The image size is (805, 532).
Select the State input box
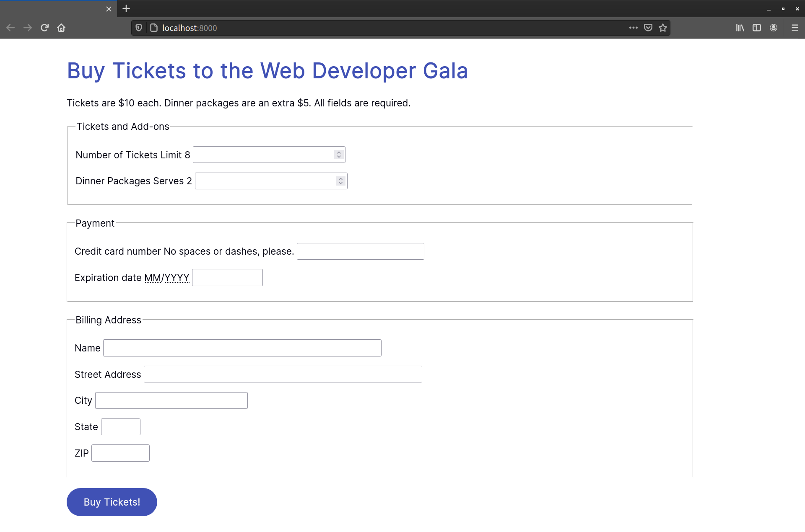tap(120, 427)
